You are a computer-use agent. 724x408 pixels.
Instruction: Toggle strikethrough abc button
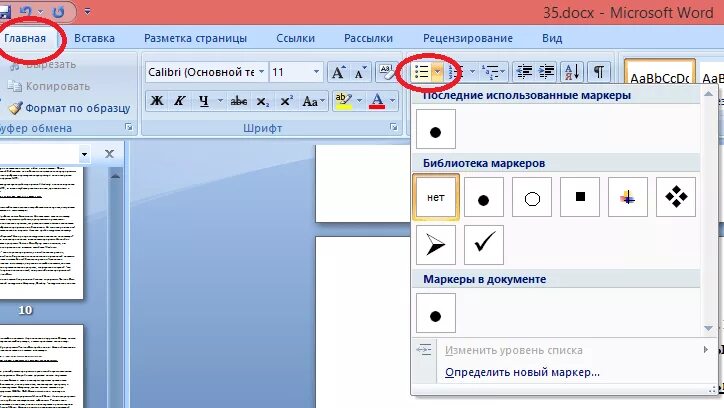click(x=239, y=101)
